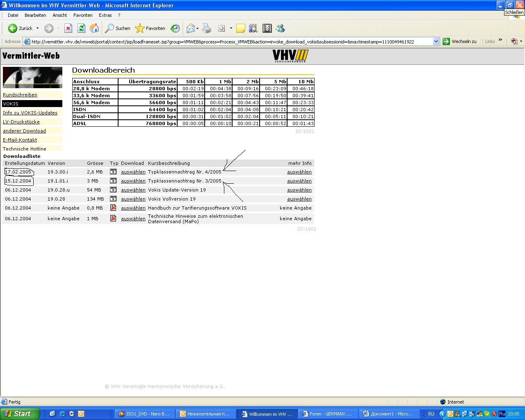The width and height of the screenshot is (525, 420).
Task: Click the Stop loading icon
Action: pos(68,28)
